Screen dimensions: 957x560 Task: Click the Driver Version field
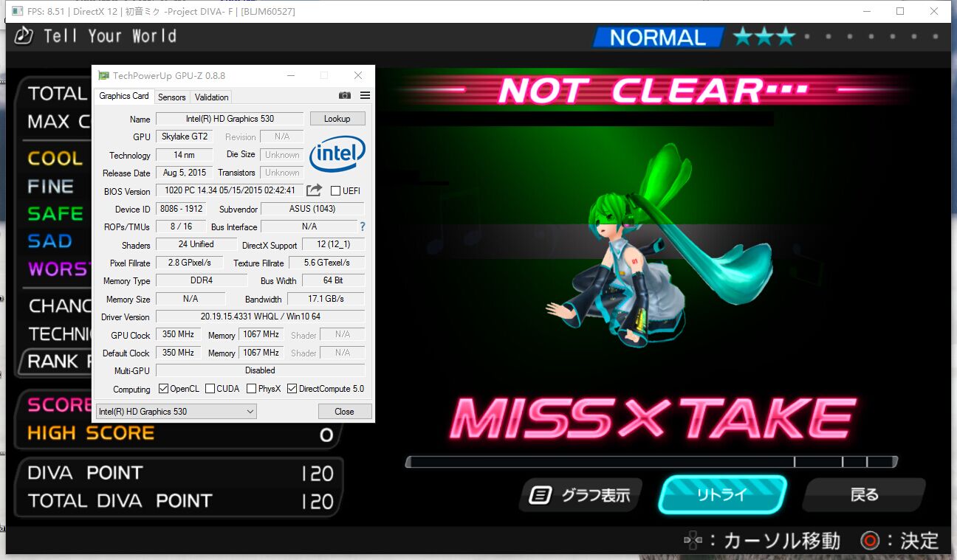click(x=260, y=317)
